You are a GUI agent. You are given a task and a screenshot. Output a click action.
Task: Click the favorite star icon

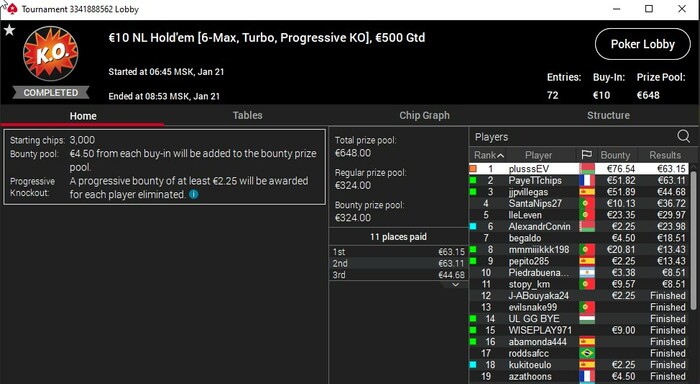[9, 30]
